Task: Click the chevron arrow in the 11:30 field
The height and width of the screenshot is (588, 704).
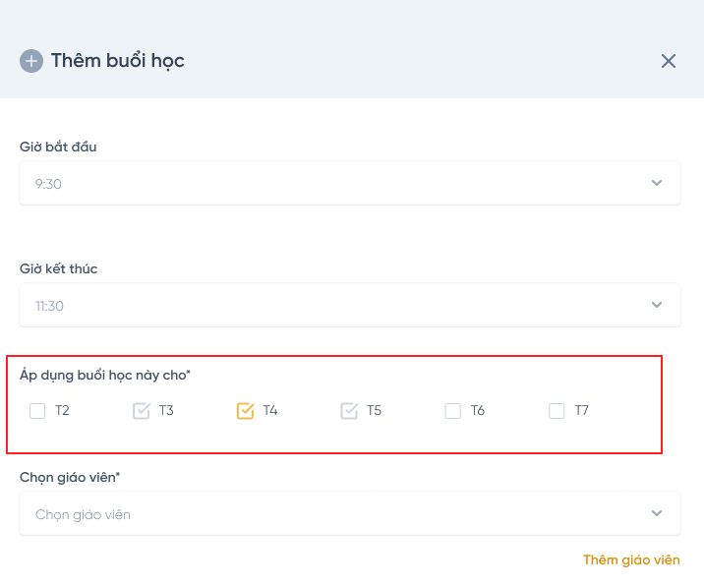Action: point(657,305)
